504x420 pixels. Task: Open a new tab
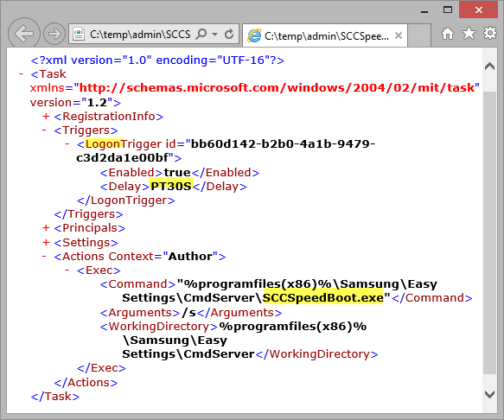[419, 35]
